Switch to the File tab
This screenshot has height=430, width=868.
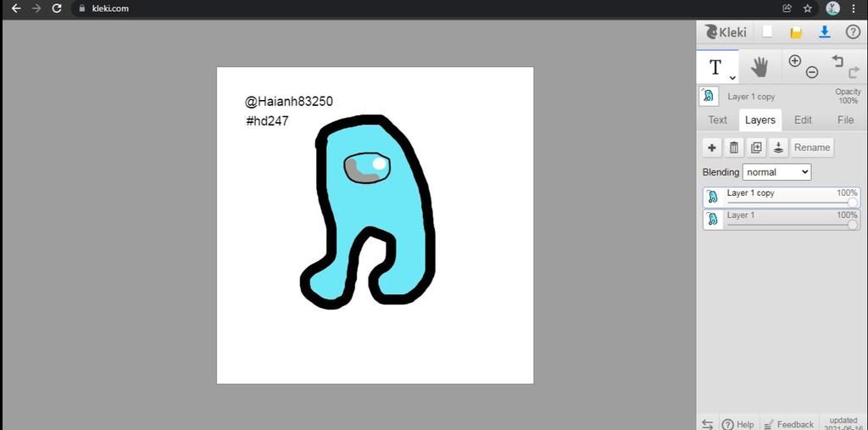(845, 120)
